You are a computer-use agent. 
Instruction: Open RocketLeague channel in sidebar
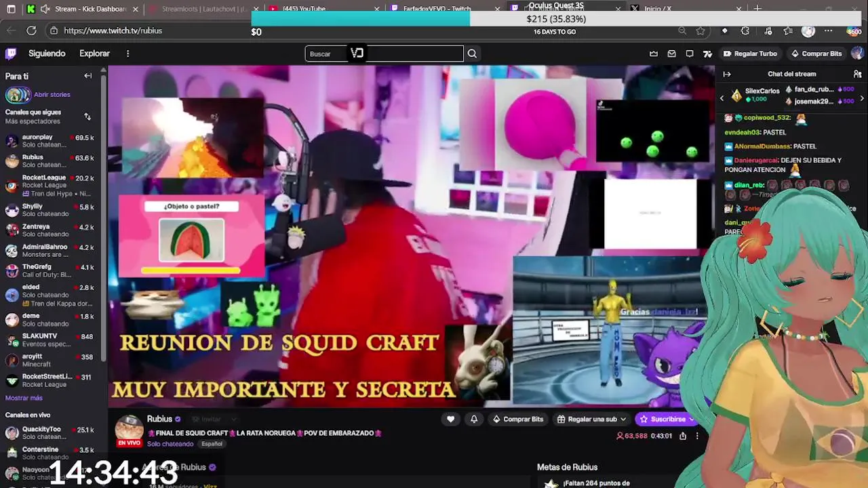(x=50, y=186)
